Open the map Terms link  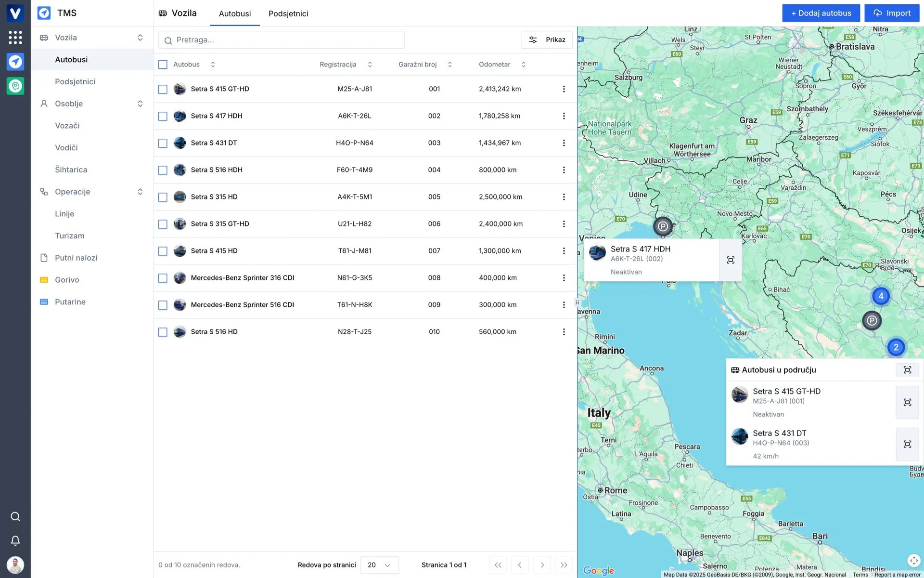click(x=860, y=575)
